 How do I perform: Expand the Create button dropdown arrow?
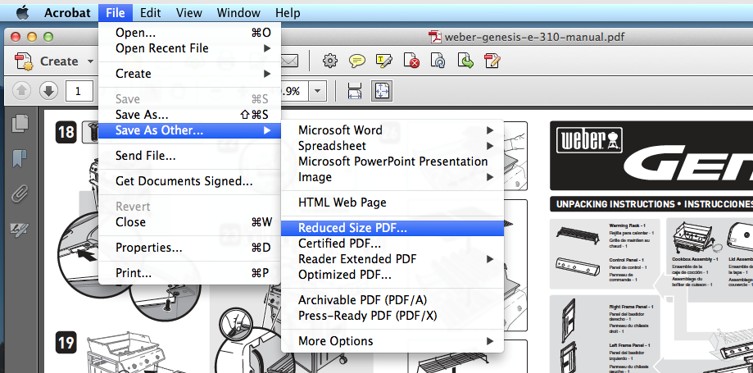90,61
